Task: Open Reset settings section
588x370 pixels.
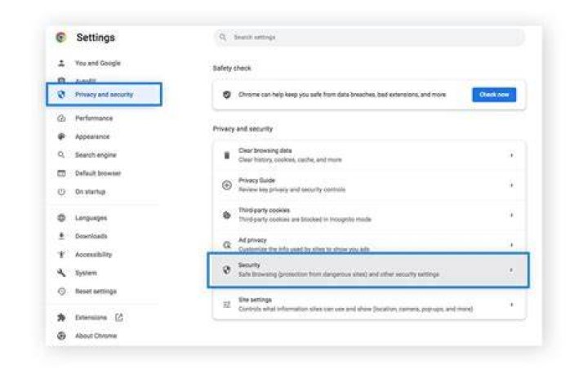Action: tap(96, 292)
